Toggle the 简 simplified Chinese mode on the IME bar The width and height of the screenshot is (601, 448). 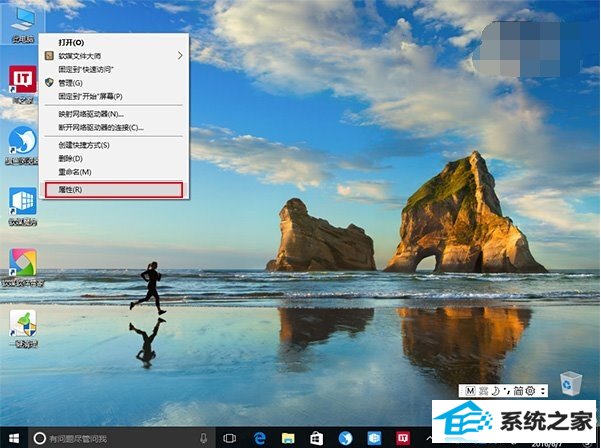[x=518, y=391]
